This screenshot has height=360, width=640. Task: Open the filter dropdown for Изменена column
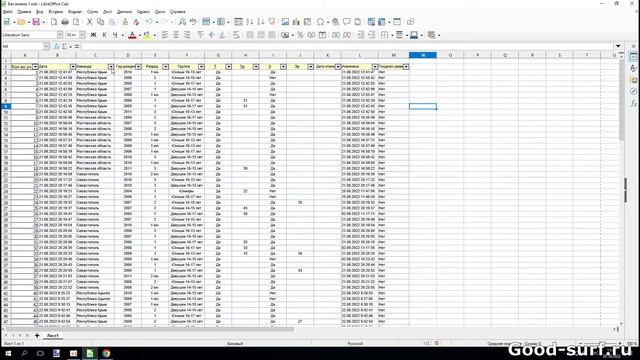pyautogui.click(x=375, y=67)
